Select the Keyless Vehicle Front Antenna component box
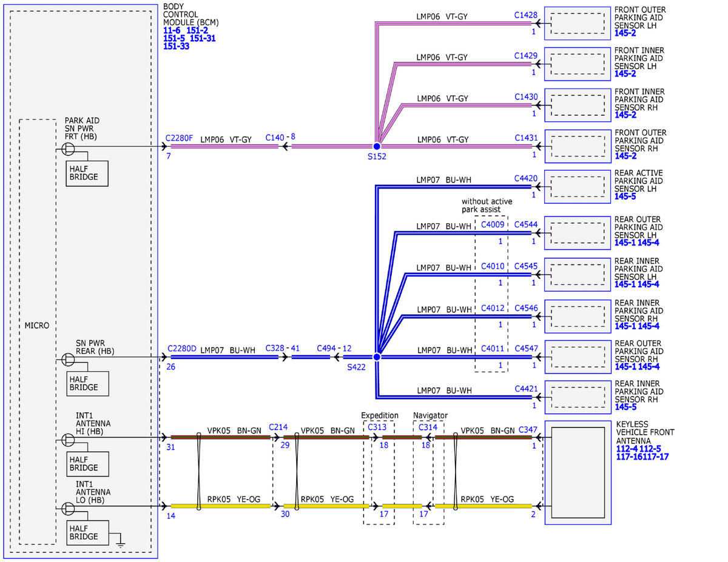Viewport: 728px width, 562px height. pos(578,472)
